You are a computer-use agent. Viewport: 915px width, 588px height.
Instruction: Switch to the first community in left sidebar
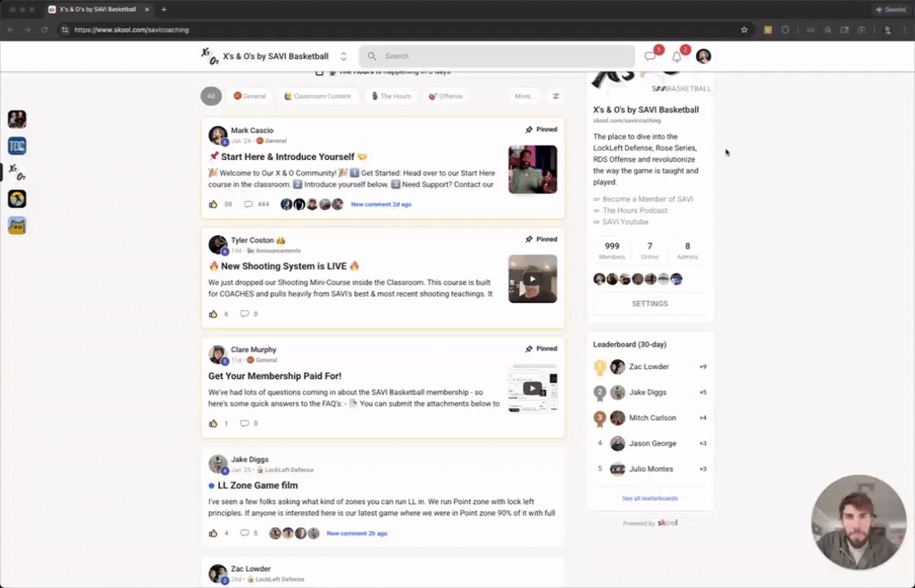[17, 119]
